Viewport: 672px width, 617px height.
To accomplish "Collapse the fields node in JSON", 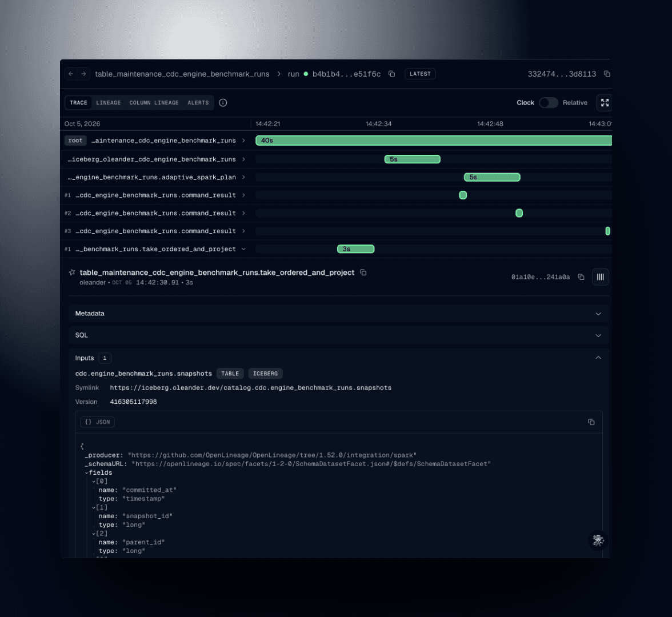I will click(x=87, y=472).
